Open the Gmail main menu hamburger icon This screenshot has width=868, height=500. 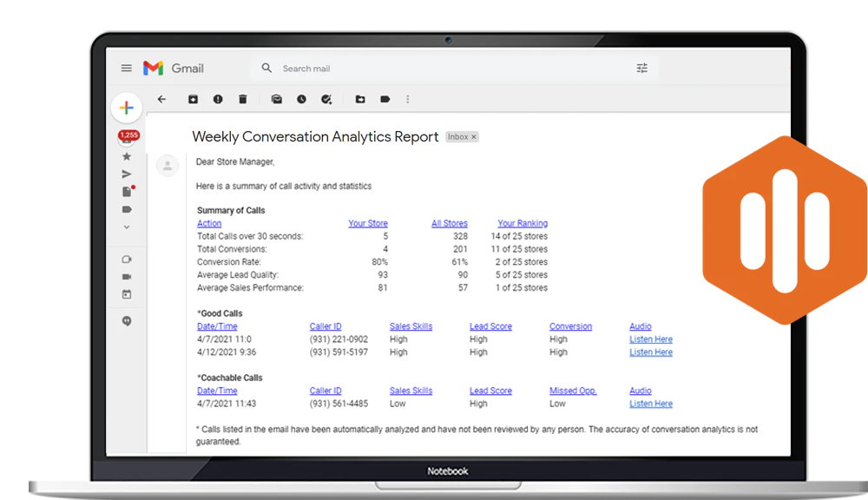click(126, 68)
